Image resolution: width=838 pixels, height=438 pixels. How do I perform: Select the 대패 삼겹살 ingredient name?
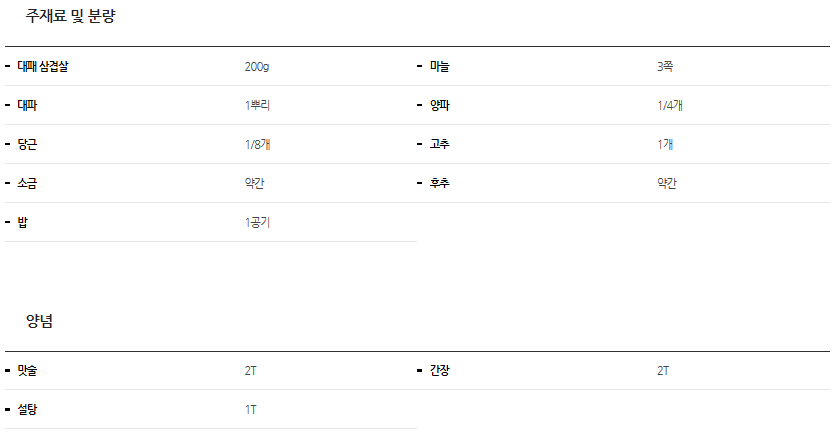[43, 67]
